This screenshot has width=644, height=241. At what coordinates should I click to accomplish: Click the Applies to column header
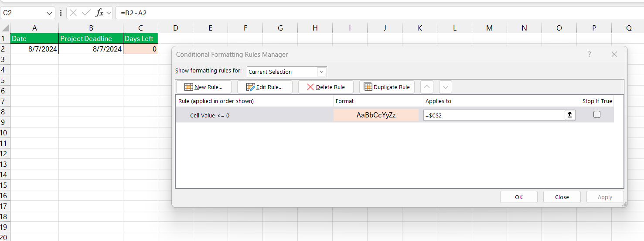tap(501, 101)
